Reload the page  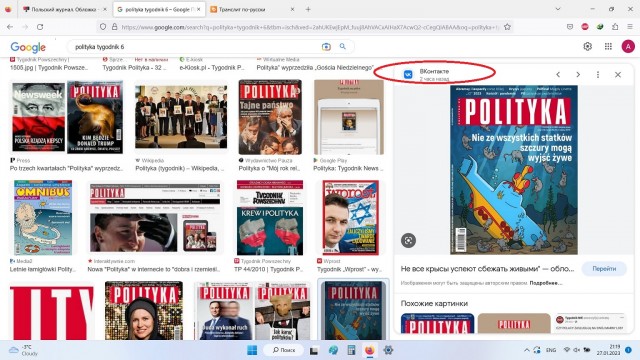40,27
